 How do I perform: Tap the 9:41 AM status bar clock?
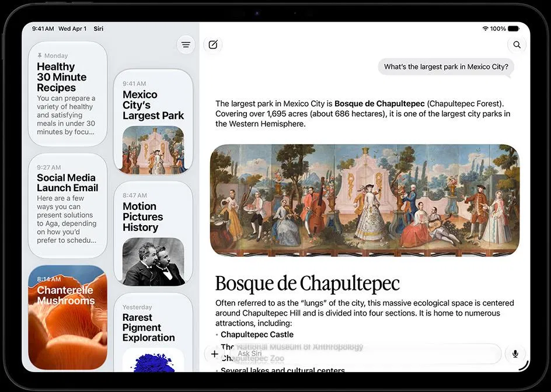click(43, 29)
